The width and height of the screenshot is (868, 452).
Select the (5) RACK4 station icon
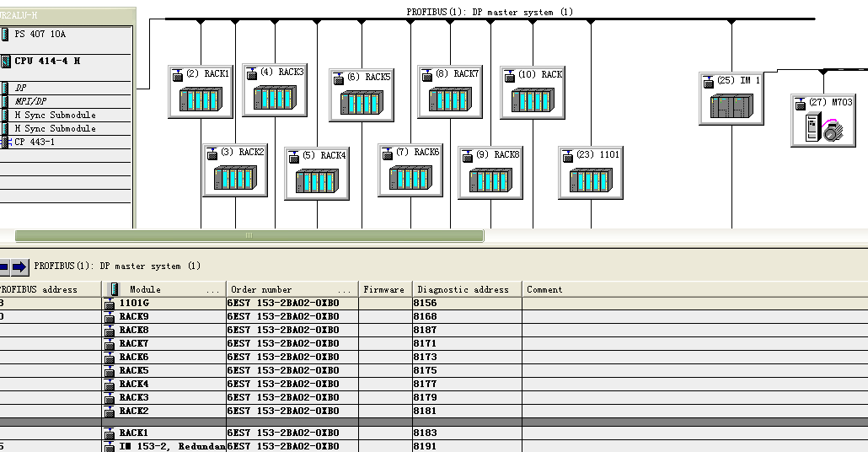317,174
